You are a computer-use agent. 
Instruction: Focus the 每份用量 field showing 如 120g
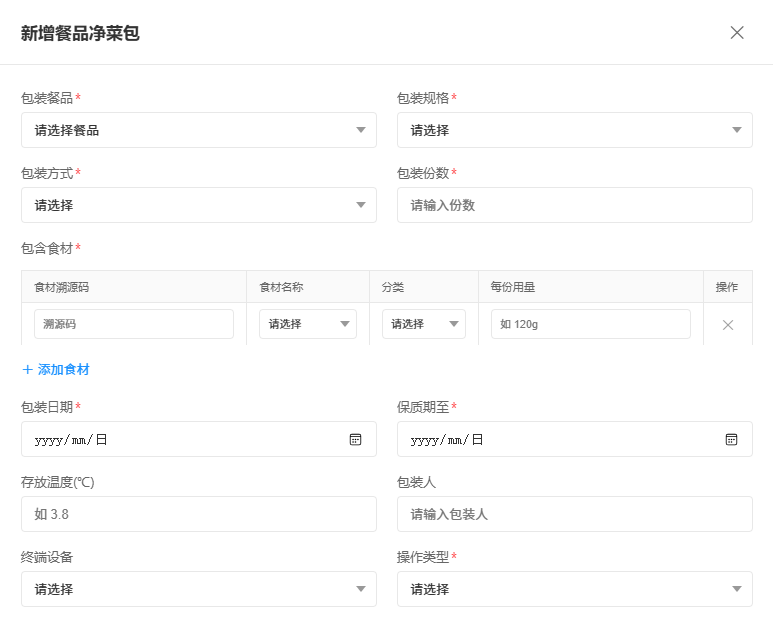point(591,324)
